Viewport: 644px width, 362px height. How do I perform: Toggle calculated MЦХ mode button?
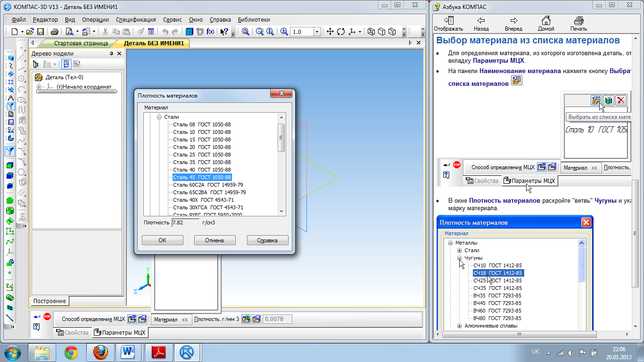click(x=132, y=319)
